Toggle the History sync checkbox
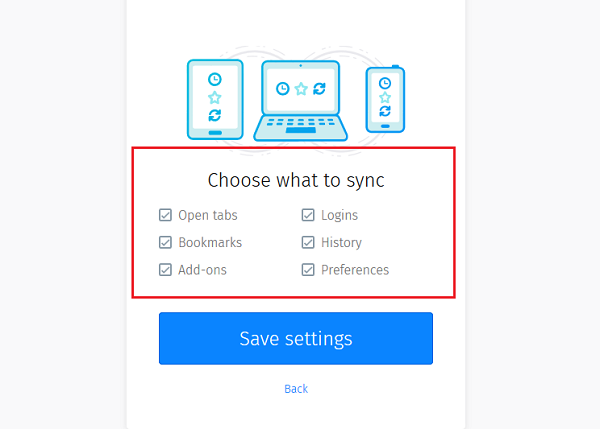This screenshot has height=429, width=600. (308, 242)
